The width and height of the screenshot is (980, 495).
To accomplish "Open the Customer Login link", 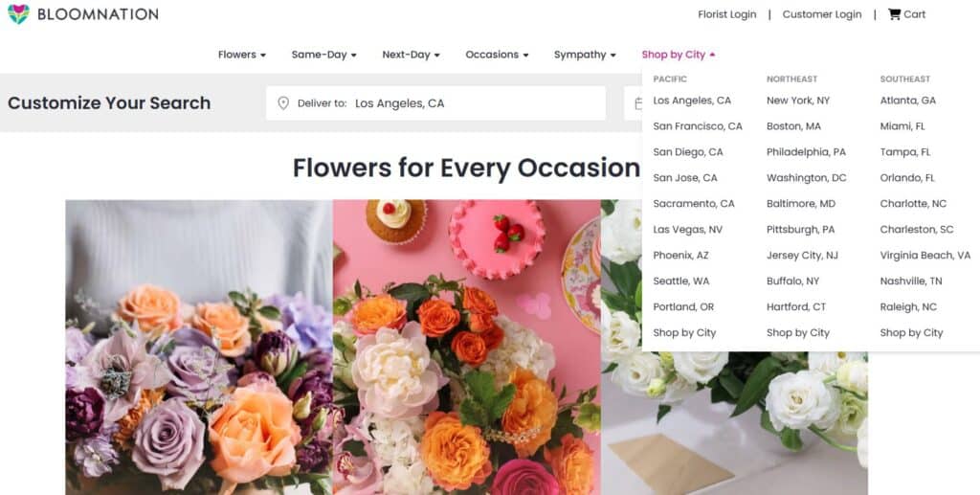I will [822, 14].
